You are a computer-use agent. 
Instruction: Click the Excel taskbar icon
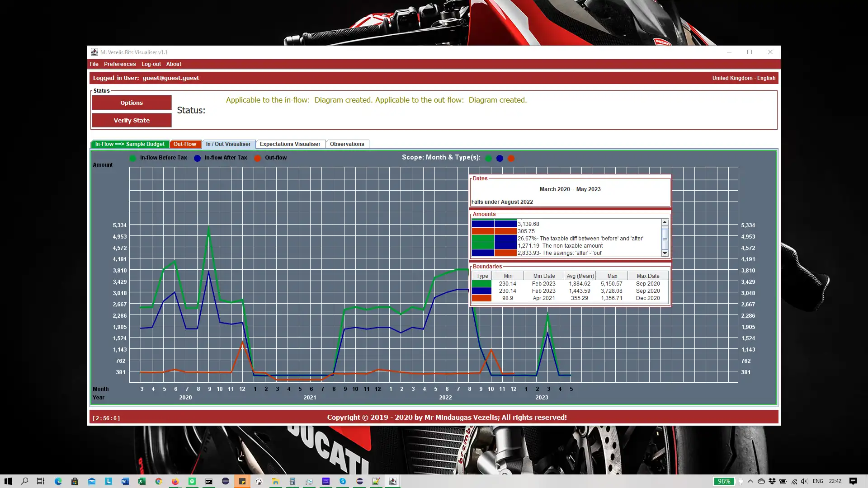142,481
